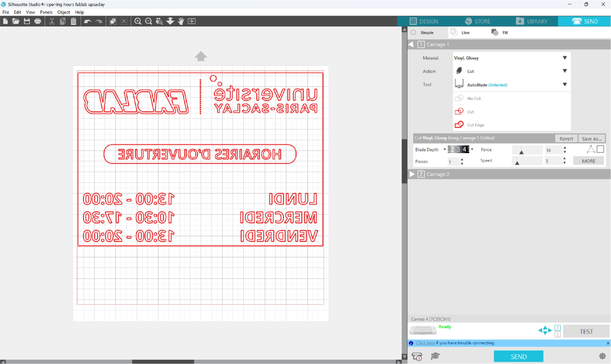The image size is (611, 364).
Task: Open the Material dropdown Vinyl, Glossy
Action: pos(510,58)
